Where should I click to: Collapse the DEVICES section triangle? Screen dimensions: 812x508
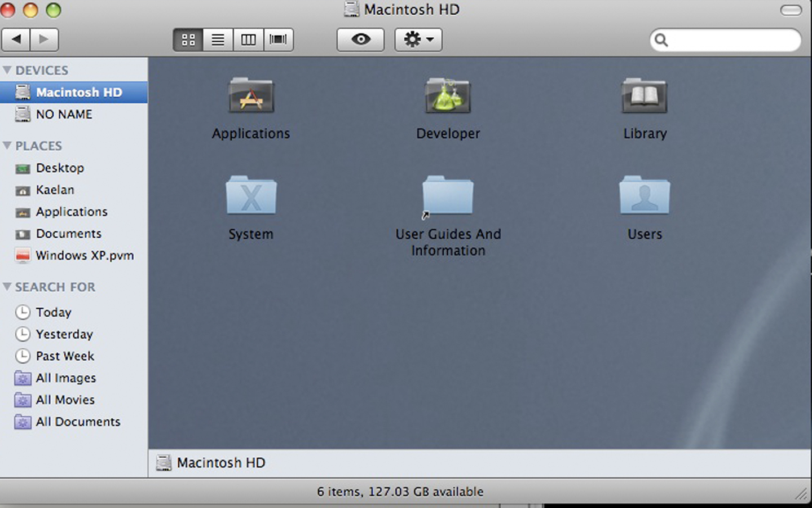[x=7, y=70]
